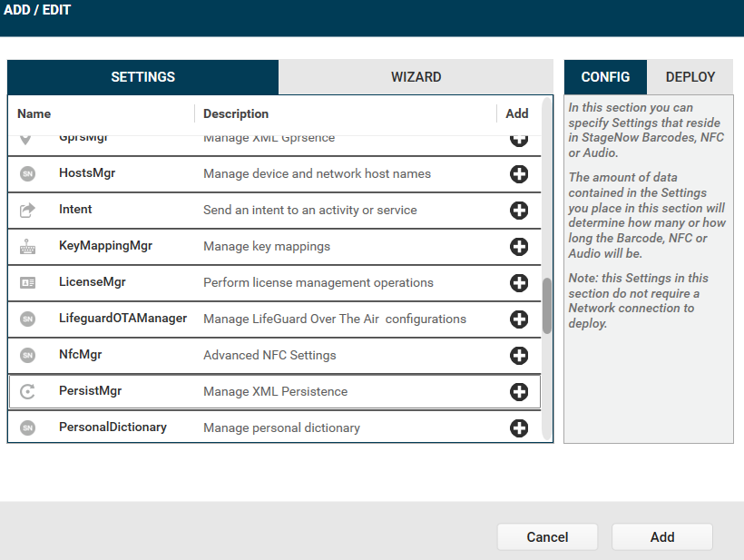744x560 pixels.
Task: Click the PersistMgr refresh icon
Action: [27, 392]
